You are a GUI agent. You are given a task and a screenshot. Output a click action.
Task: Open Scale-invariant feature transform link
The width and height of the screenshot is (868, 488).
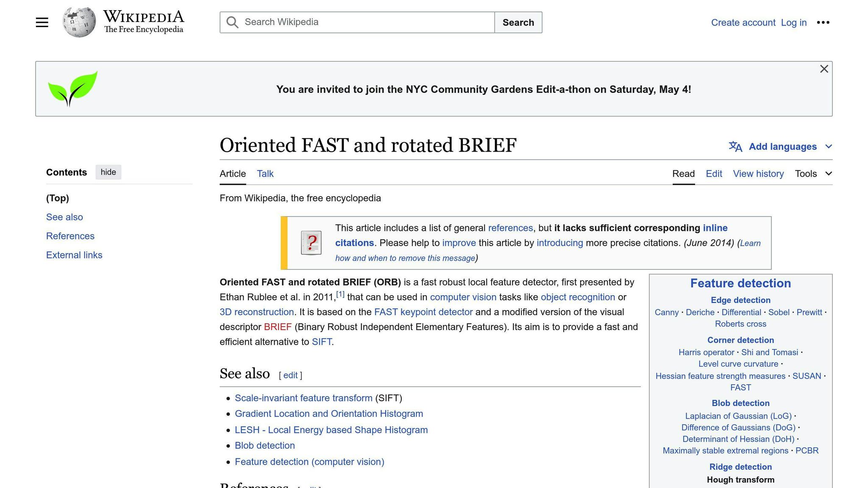click(x=303, y=398)
